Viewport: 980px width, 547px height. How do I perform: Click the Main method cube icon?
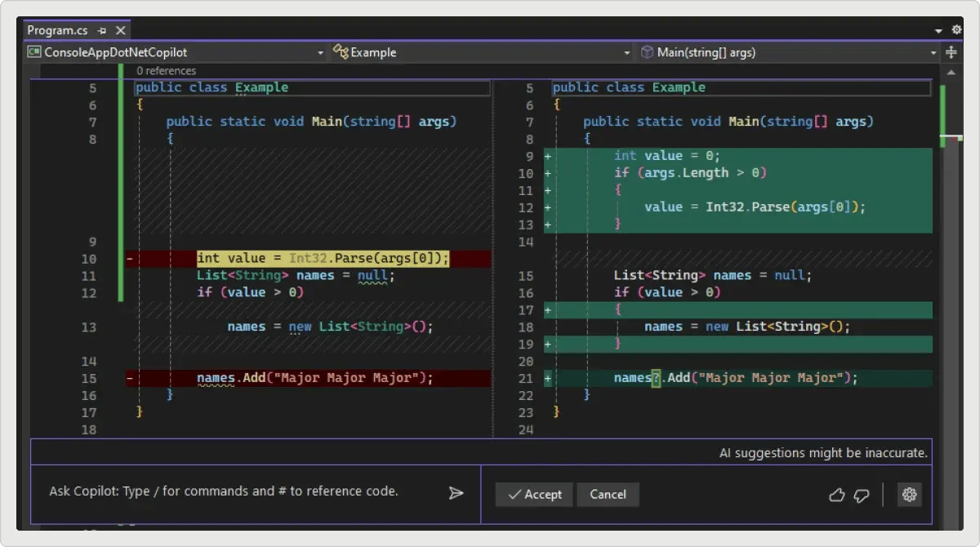coord(647,52)
